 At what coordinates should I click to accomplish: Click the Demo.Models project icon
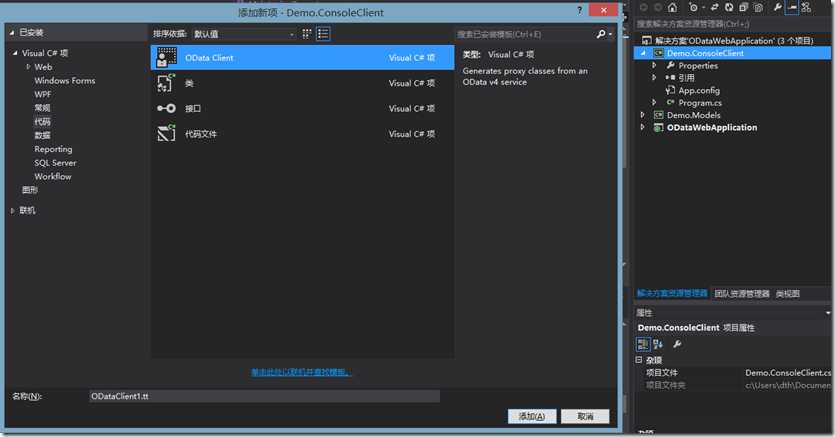(658, 115)
